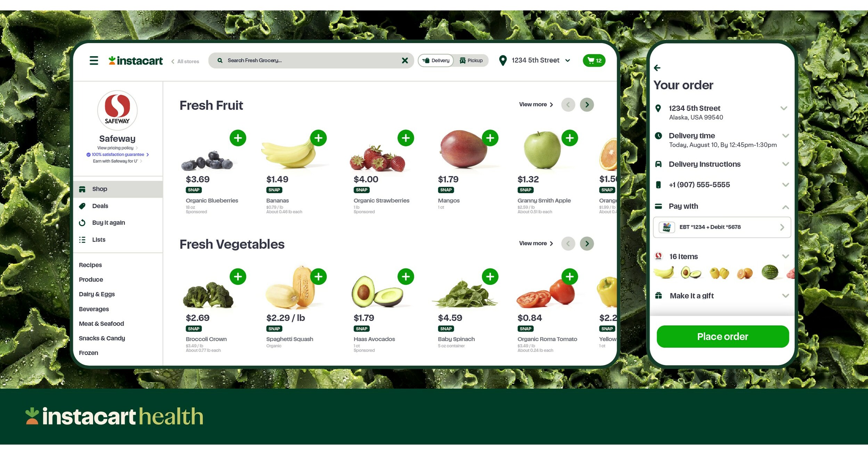Toggle Delivery mode selector
The image size is (868, 455).
(x=435, y=60)
